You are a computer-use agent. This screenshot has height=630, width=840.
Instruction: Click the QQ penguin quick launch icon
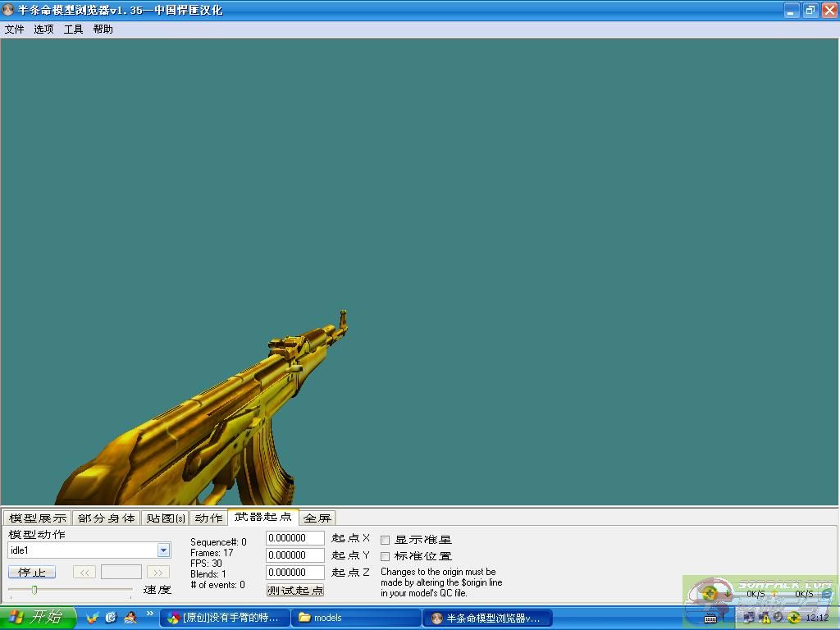[130, 617]
